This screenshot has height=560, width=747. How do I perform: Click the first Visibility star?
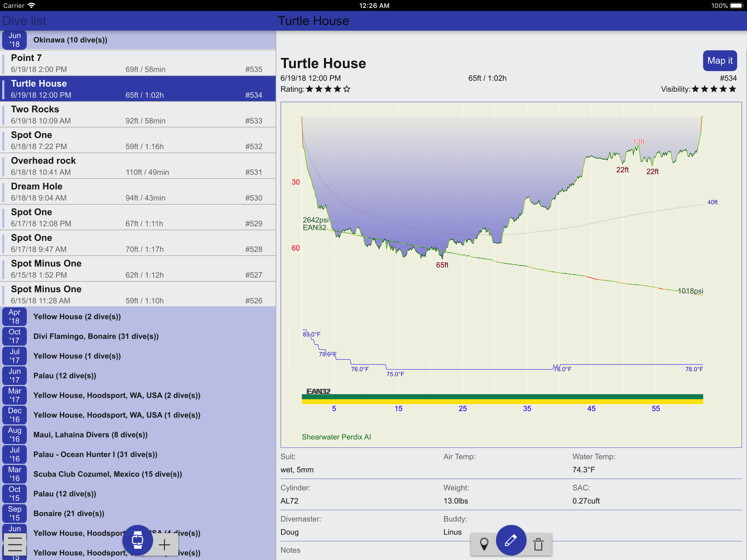pyautogui.click(x=695, y=89)
